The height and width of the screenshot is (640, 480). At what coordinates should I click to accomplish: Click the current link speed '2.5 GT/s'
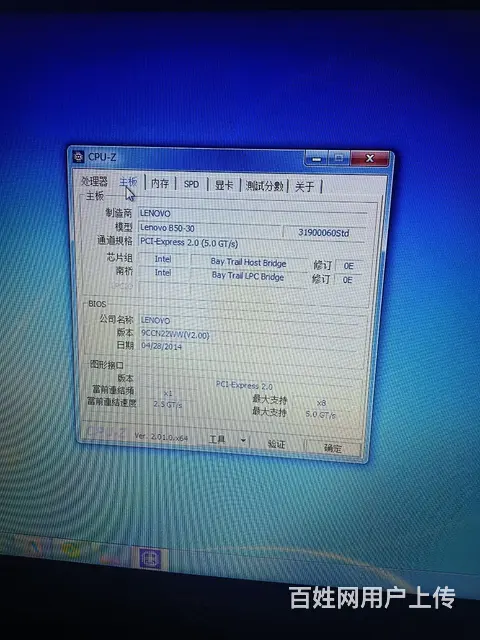(x=168, y=404)
